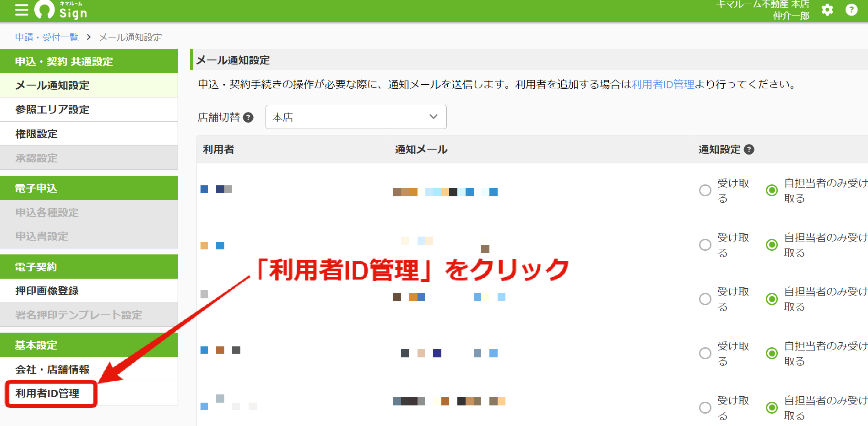Click the 申込・契約 共通設定 section header
The width and height of the screenshot is (868, 426).
pos(89,61)
